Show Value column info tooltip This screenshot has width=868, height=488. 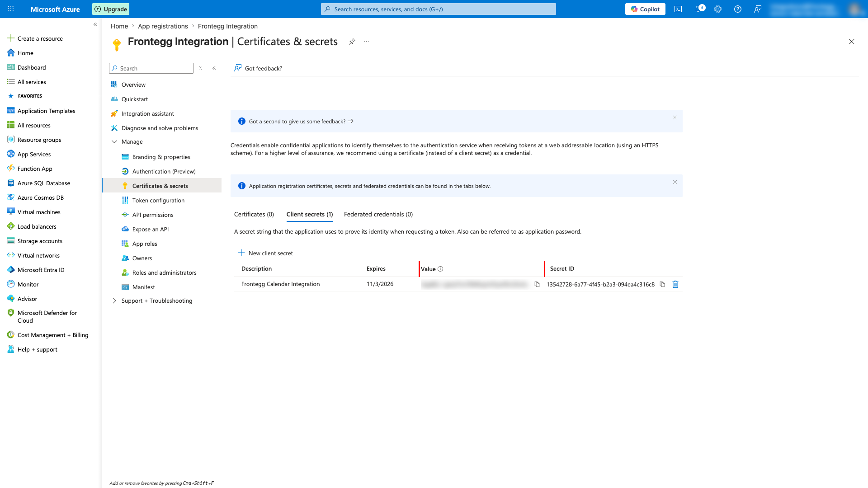pos(440,269)
